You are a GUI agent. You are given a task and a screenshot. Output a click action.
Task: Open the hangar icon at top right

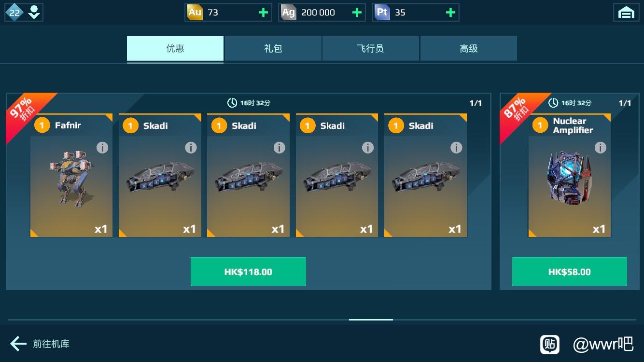626,13
